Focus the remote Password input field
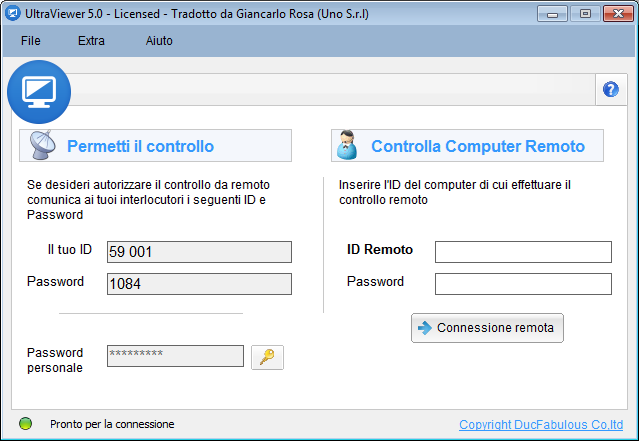Viewport: 639px width, 441px height. [x=523, y=284]
